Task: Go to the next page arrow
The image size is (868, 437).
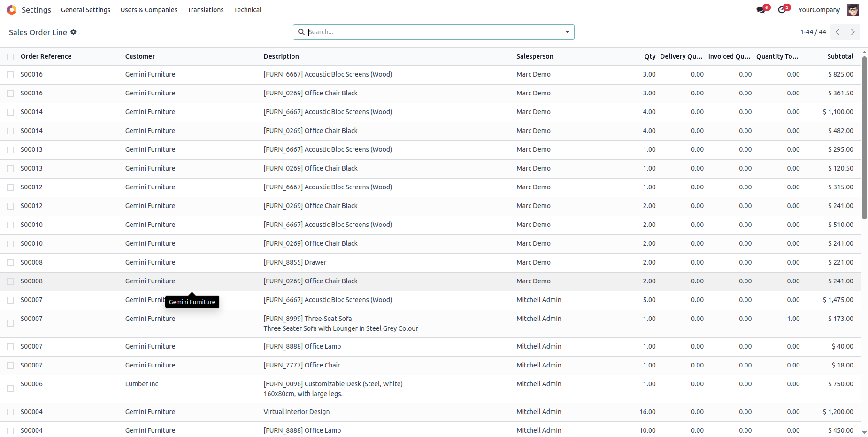Action: click(853, 32)
